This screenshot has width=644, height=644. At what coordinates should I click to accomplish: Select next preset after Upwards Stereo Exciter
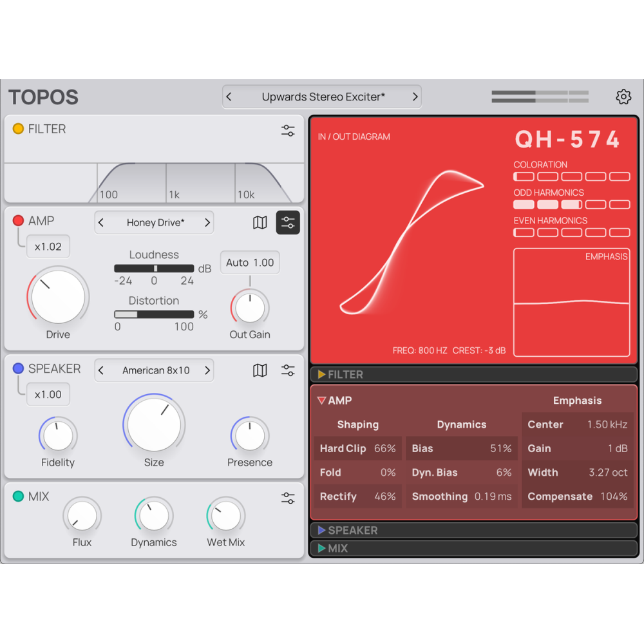pos(415,97)
